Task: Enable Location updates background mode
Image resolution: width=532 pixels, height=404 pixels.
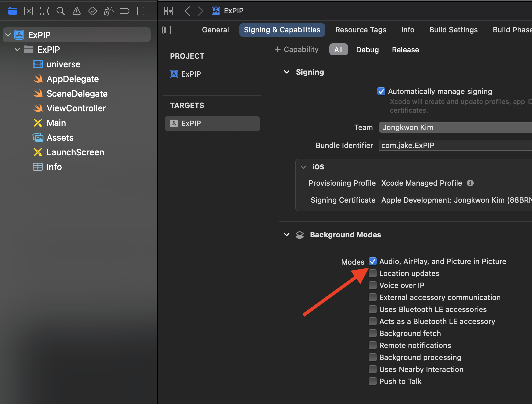Action: (373, 273)
